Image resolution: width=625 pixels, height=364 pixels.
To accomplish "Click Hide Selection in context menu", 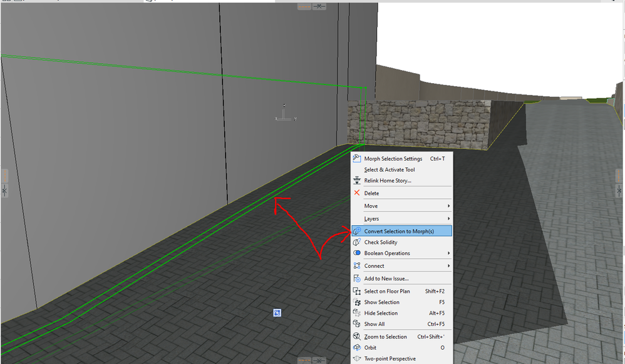I will point(402,313).
